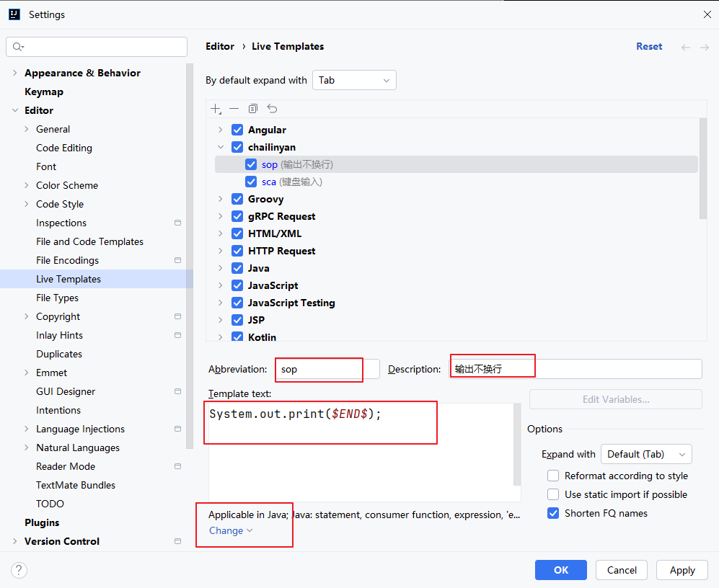This screenshot has width=719, height=588.
Task: Open the File Types settings page
Action: point(57,298)
